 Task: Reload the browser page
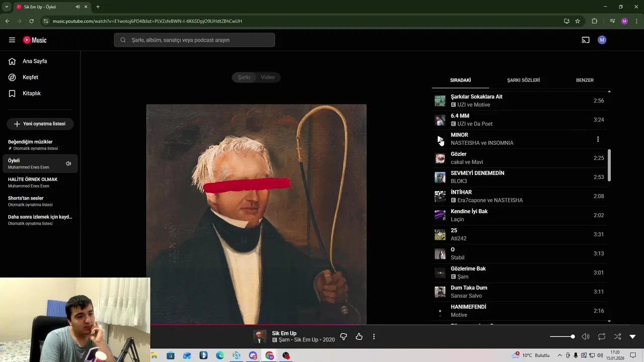pyautogui.click(x=31, y=21)
